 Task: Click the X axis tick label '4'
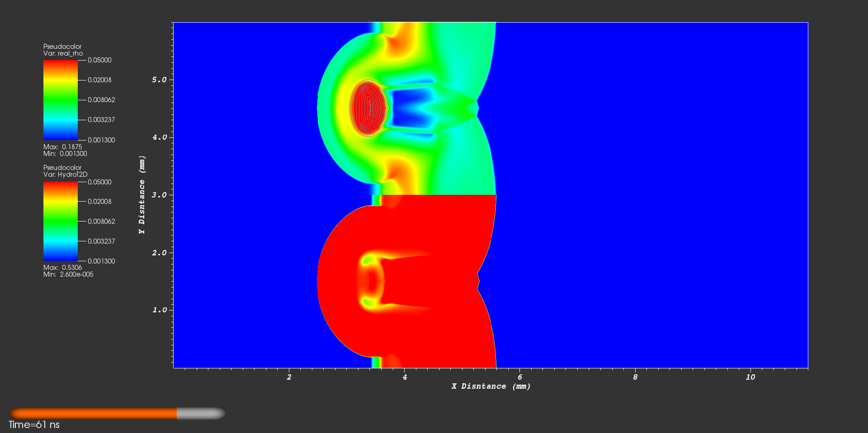(x=405, y=377)
